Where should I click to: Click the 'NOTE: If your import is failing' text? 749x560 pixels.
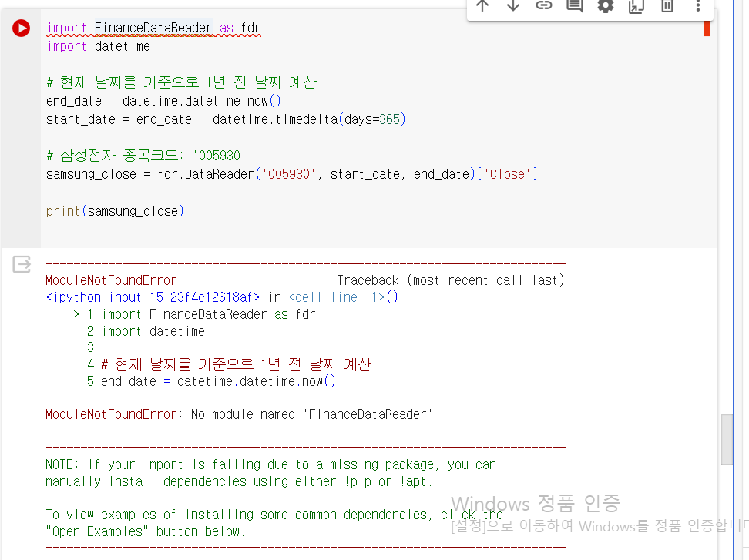point(270,464)
